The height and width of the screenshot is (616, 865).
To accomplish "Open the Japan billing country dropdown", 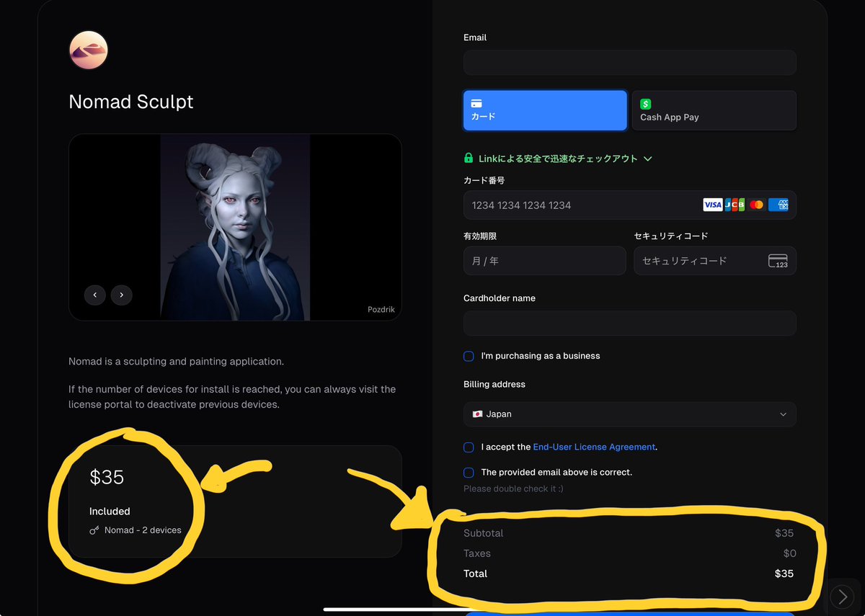I will pos(630,414).
